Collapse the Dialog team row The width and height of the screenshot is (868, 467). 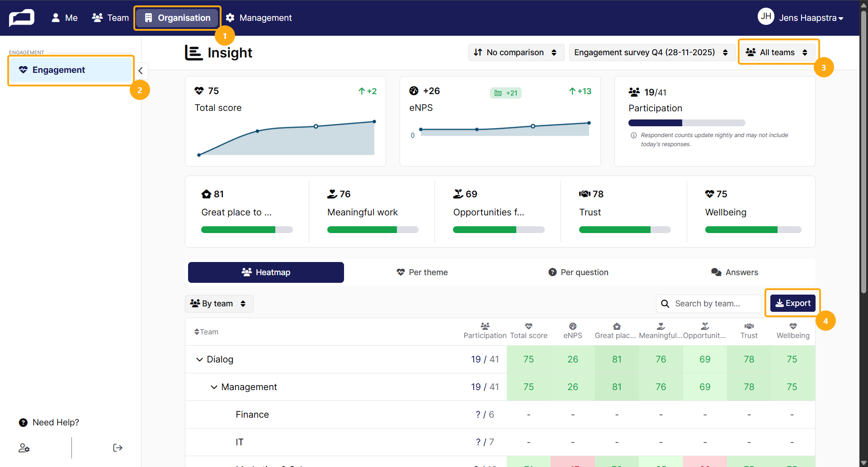point(199,360)
